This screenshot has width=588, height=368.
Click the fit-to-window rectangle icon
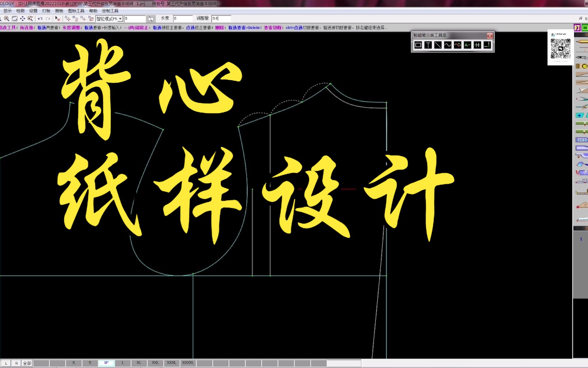pyautogui.click(x=15, y=19)
